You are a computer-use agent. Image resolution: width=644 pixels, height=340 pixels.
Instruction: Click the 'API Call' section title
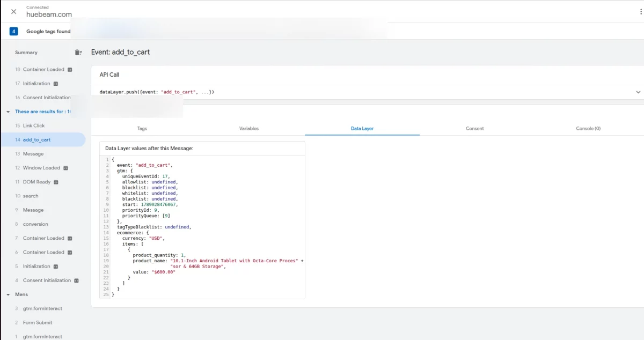click(109, 75)
